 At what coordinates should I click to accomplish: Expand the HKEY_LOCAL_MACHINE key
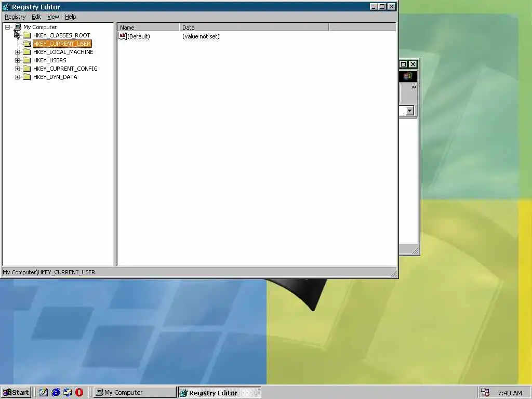pyautogui.click(x=17, y=52)
